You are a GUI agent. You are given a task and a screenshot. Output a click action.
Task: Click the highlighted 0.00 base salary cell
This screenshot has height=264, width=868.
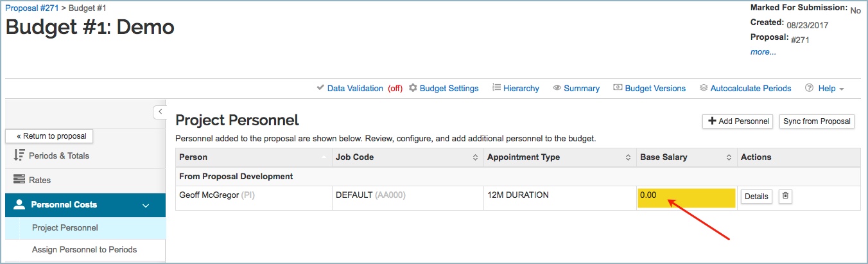pos(686,198)
